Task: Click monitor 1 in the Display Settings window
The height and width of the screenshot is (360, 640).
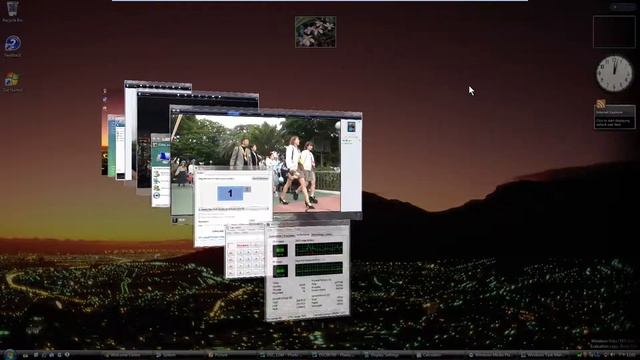Action: coord(231,193)
